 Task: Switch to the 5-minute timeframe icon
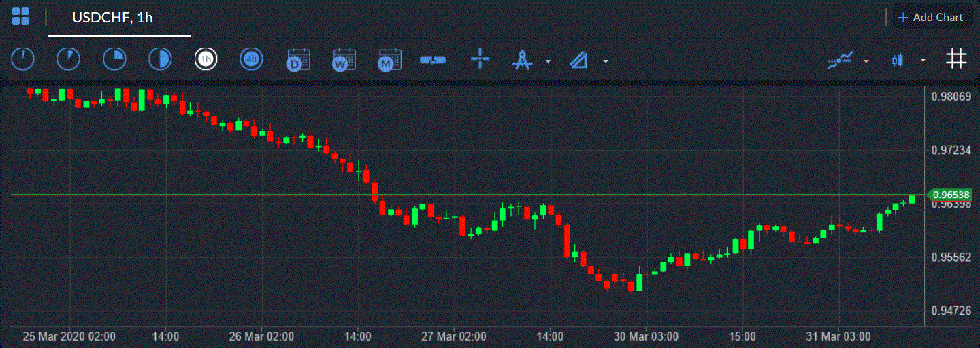coord(68,60)
